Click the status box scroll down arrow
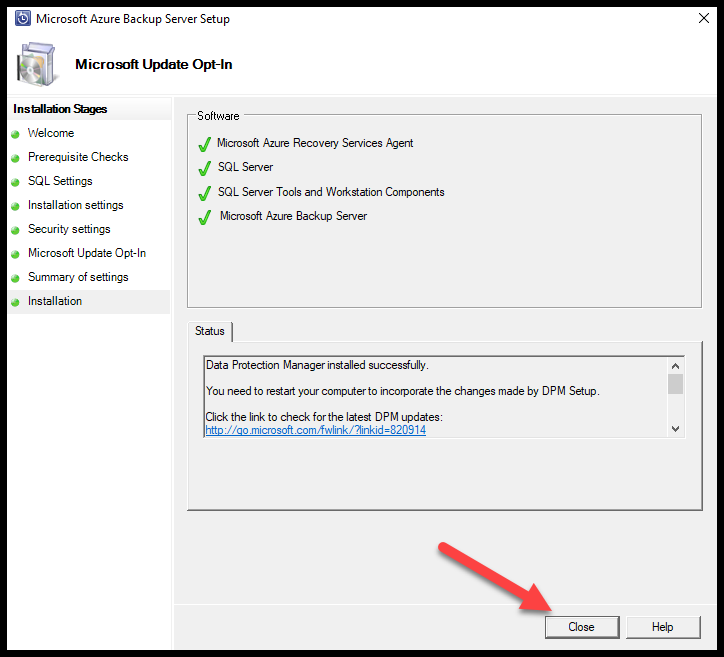Screen dimensions: 724x657 tap(675, 429)
